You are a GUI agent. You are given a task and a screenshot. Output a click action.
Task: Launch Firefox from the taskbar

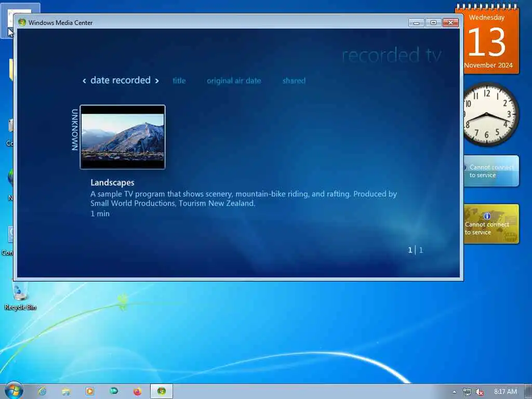click(x=137, y=392)
